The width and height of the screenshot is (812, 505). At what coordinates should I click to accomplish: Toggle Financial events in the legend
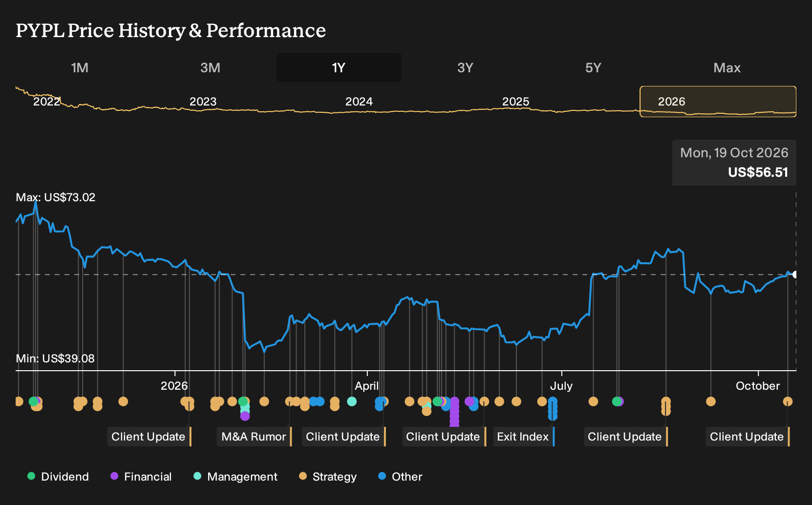(x=141, y=477)
